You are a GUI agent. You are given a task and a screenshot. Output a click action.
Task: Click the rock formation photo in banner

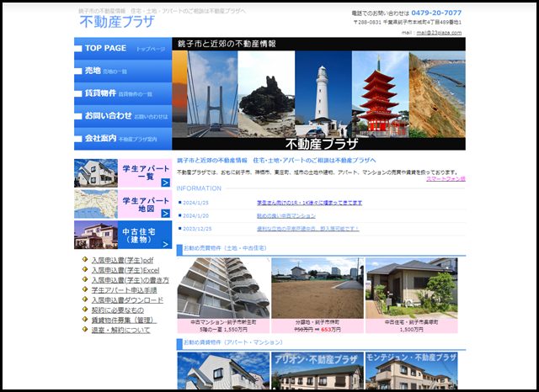click(266, 94)
